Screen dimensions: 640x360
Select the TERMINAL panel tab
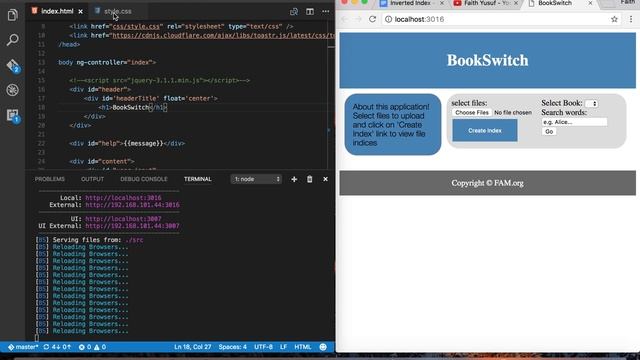coord(198,179)
